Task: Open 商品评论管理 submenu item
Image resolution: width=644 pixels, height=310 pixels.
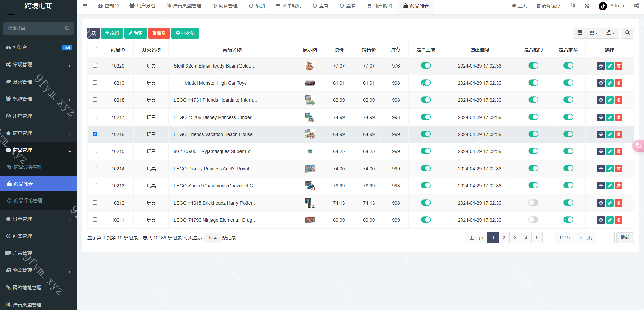Action: click(x=39, y=201)
